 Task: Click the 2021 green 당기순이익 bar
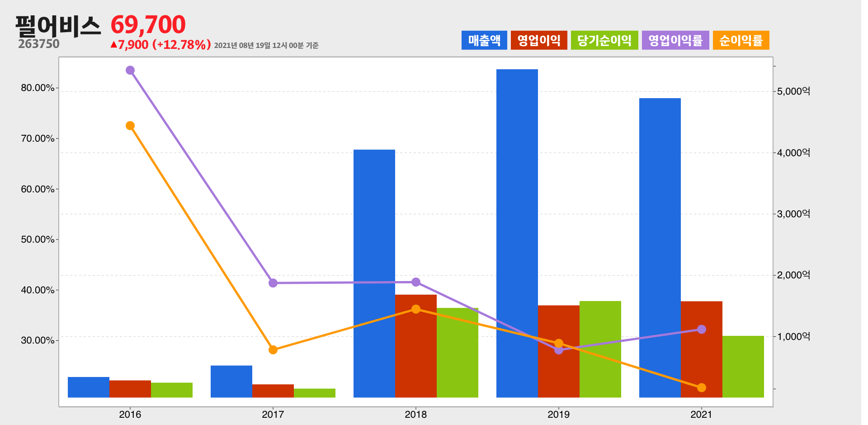click(743, 367)
